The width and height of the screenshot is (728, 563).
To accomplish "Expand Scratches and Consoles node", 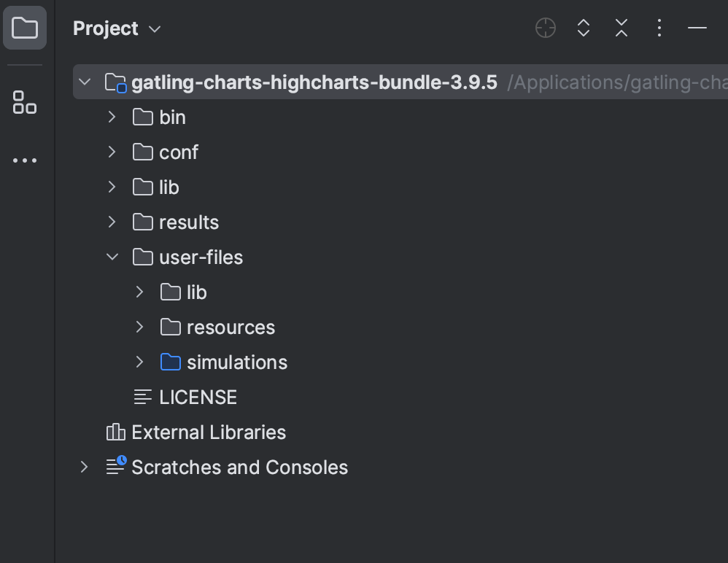I will [84, 467].
